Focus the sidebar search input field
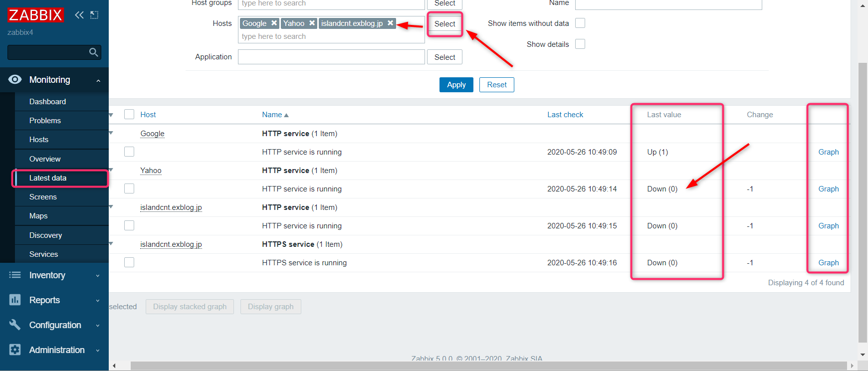The width and height of the screenshot is (868, 371). pyautogui.click(x=47, y=52)
